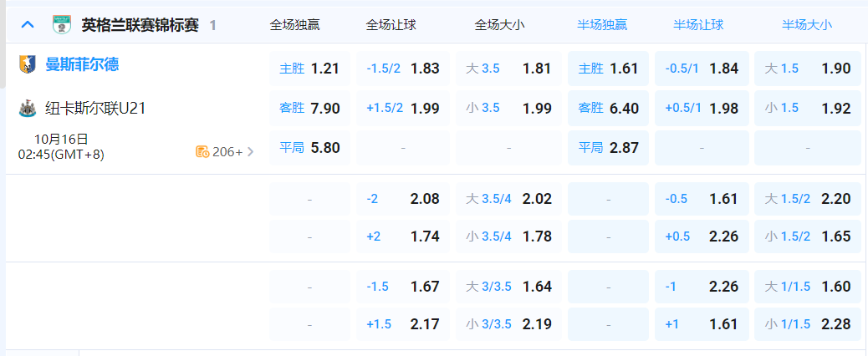Choose 大 3.5 total at 1.81
This screenshot has width=868, height=356.
point(508,69)
